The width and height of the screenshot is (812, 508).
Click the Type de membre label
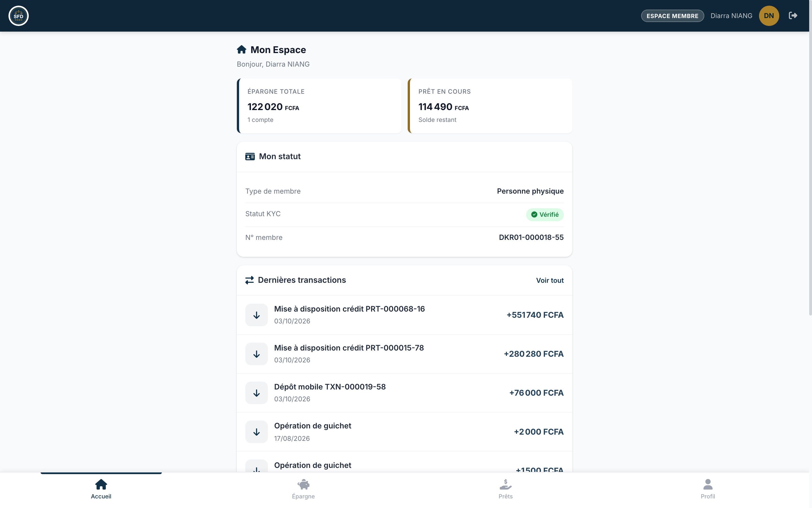(x=273, y=191)
